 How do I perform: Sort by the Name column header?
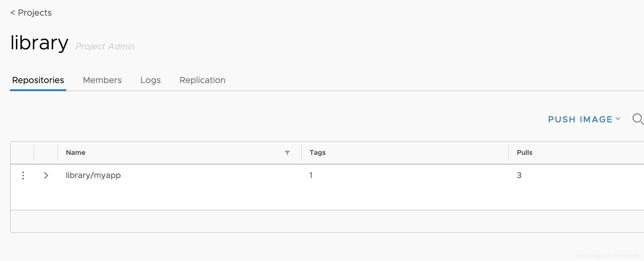point(76,153)
